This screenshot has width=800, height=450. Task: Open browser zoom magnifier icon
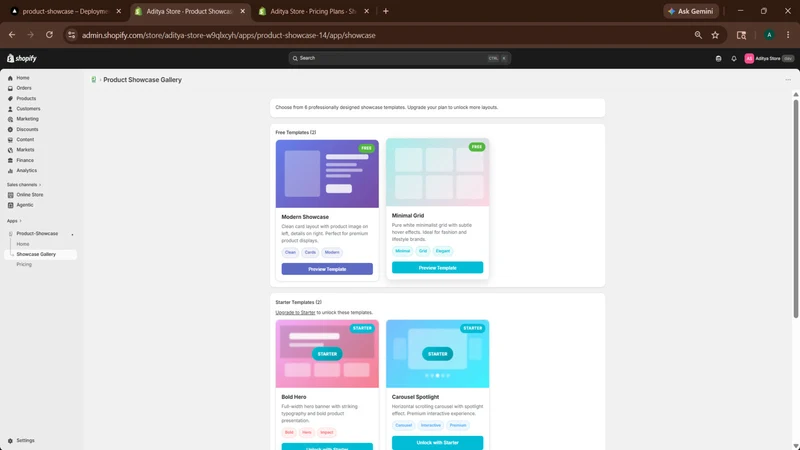click(x=698, y=35)
